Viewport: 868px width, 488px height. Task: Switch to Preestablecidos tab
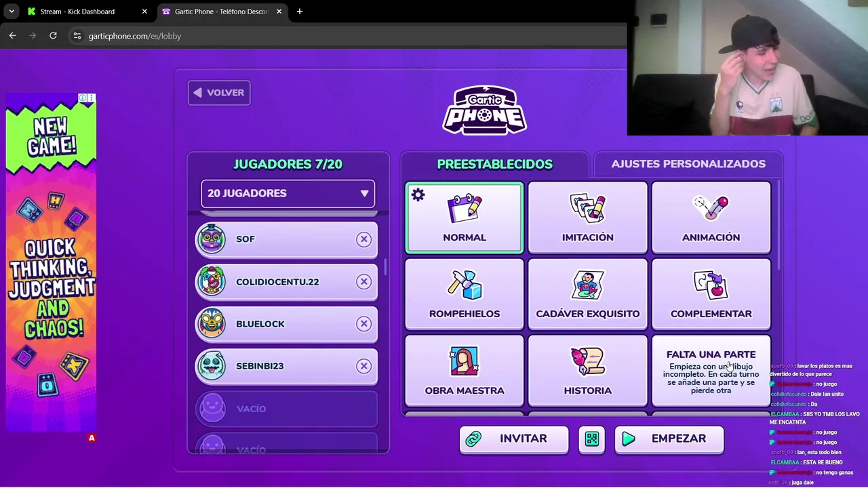[x=494, y=164]
